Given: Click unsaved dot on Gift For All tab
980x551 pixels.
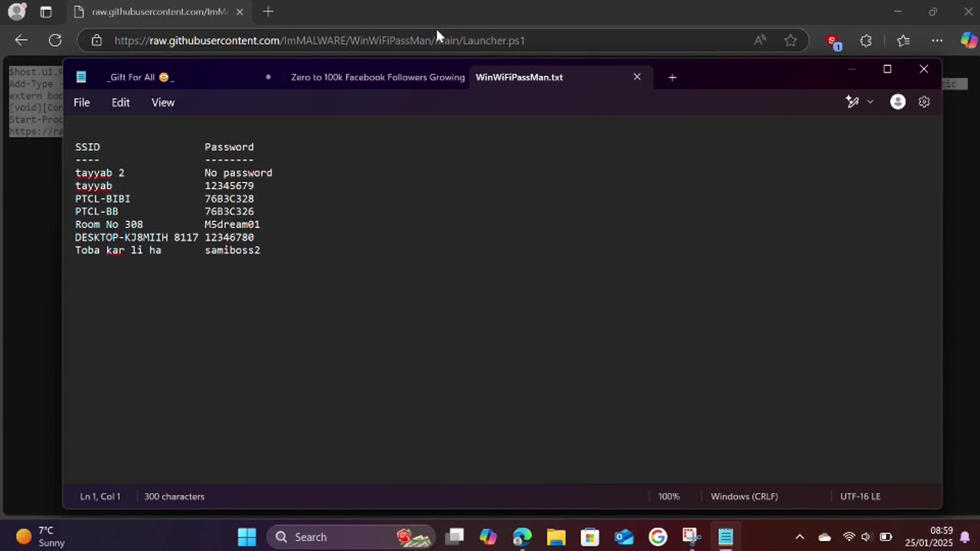Looking at the screenshot, I should (x=268, y=77).
